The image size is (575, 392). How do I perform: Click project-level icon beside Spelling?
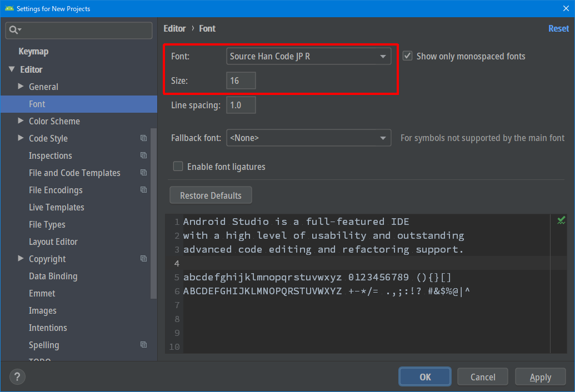[143, 345]
